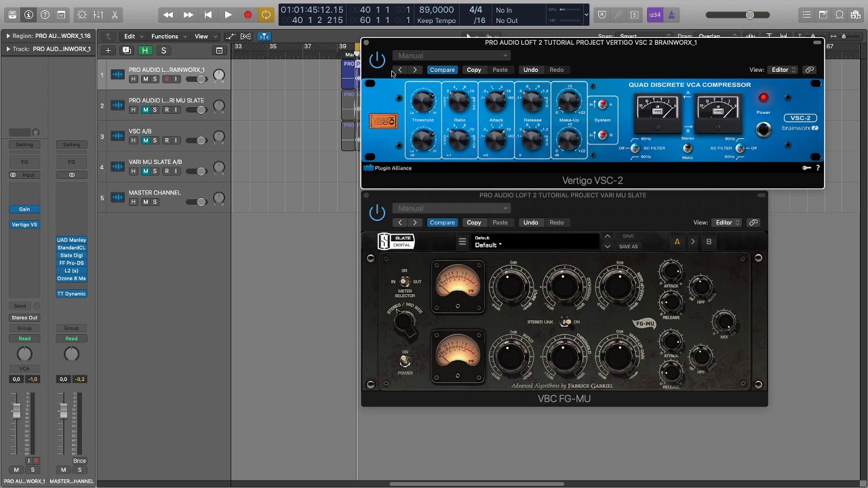
Task: Open the Plugin Alliance help question mark
Action: pos(818,168)
